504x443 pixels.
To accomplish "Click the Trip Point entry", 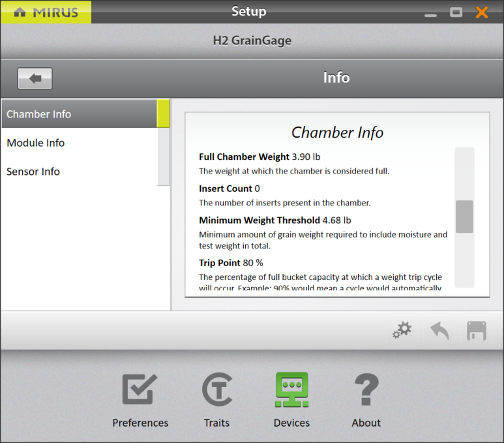I will click(231, 263).
